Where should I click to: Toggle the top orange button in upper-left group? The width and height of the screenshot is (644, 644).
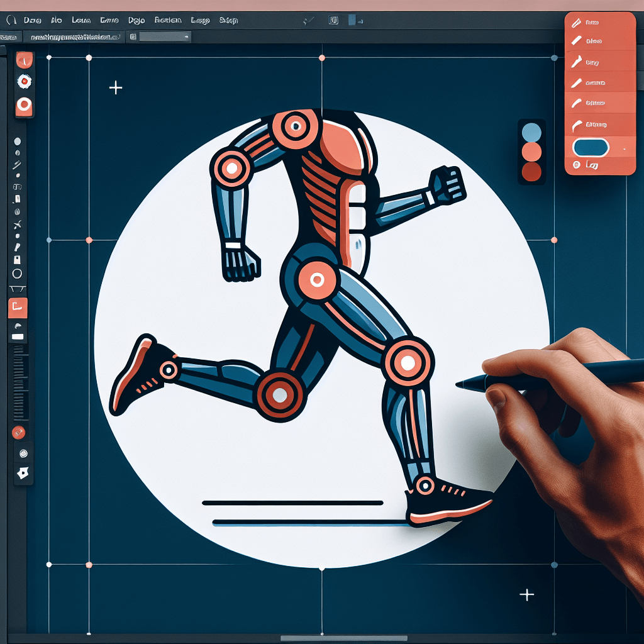tap(24, 60)
